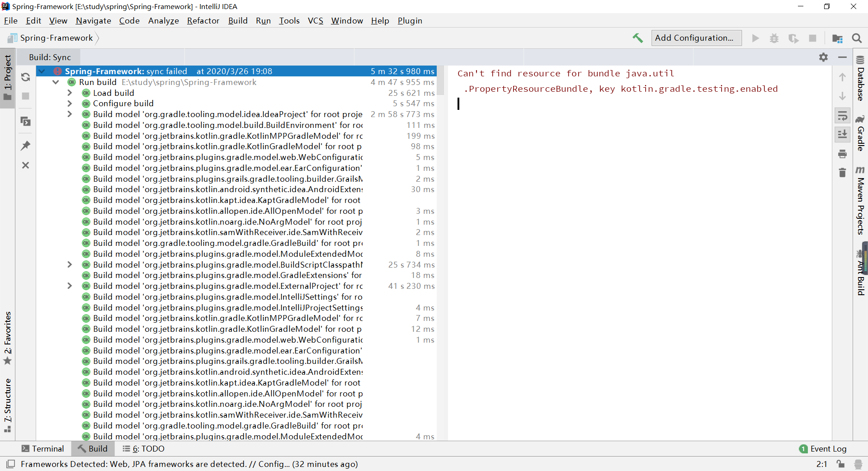The image size is (868, 471).
Task: Expand the IdeaProject build model node
Action: coord(70,114)
